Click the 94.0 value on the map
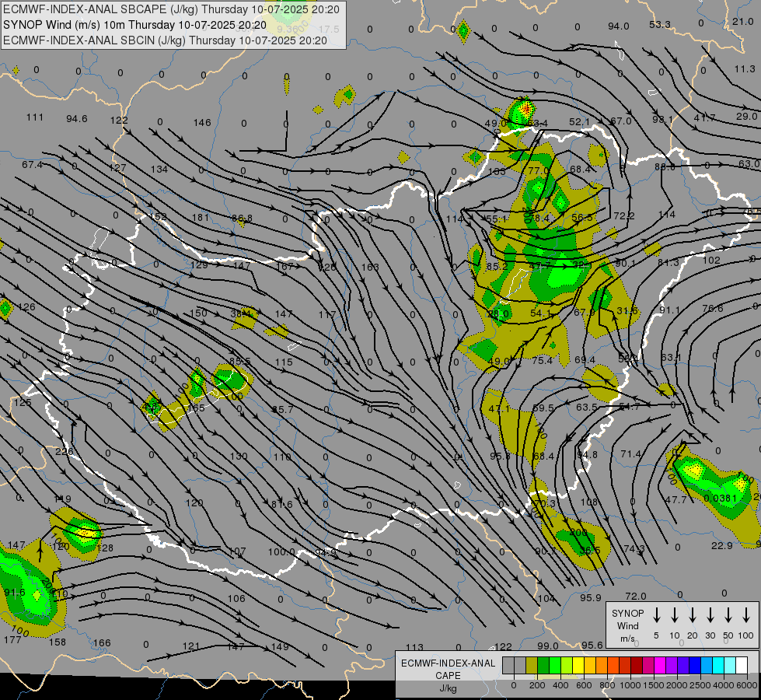Viewport: 761px width, 700px height. coord(618,26)
